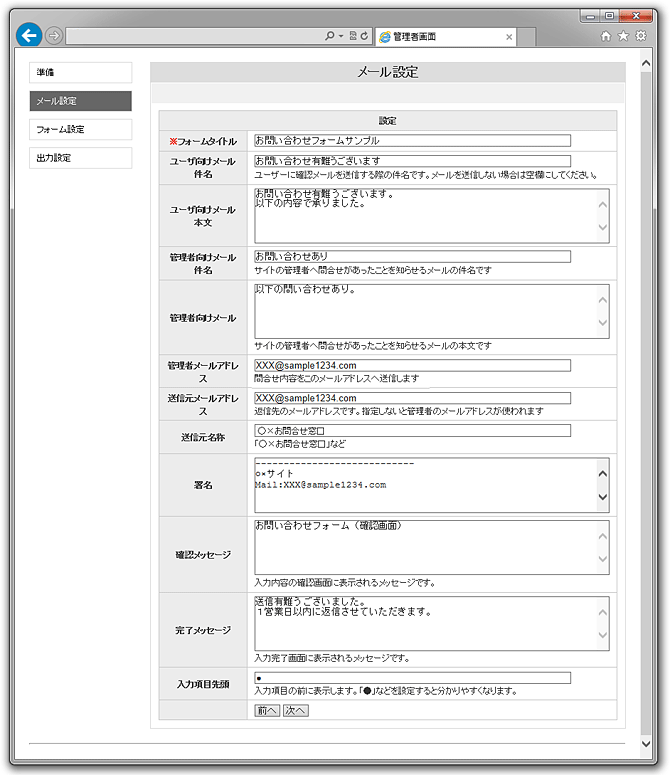
Task: Click the 管理者メールアドレス input field
Action: (x=412, y=366)
